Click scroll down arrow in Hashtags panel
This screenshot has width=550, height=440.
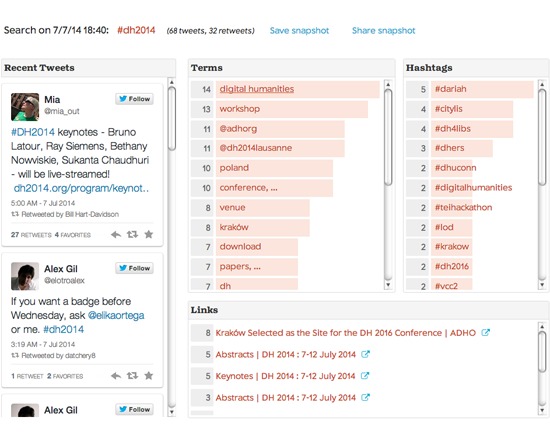tap(542, 285)
